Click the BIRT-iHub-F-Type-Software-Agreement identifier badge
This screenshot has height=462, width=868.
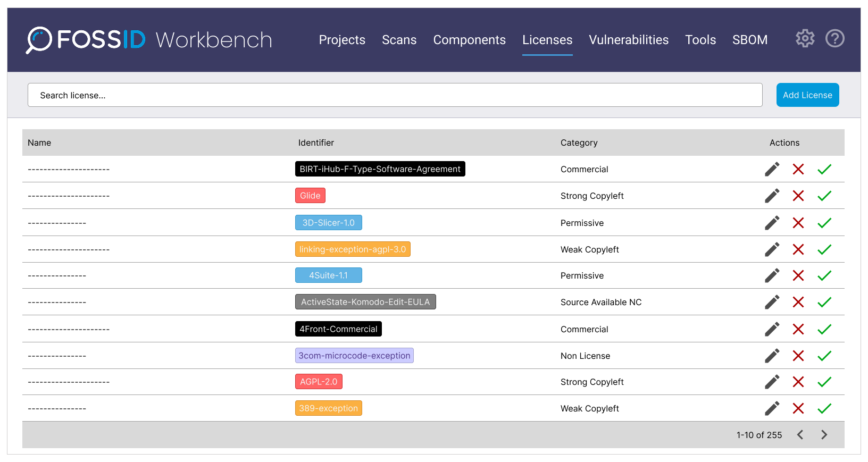(x=380, y=169)
